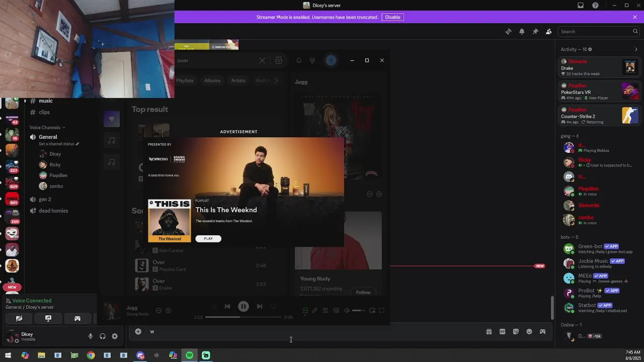Collapse Voice Channels category
Screen dimensions: 644x362
(x=47, y=127)
